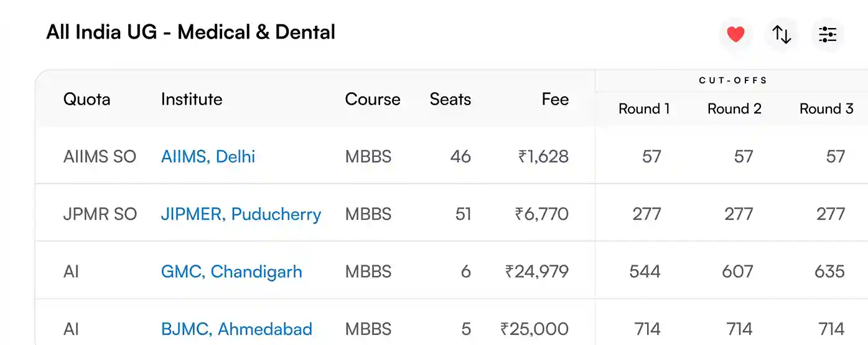Open the AIIMS, Delhi institute link
Image resolution: width=868 pixels, height=345 pixels.
click(208, 156)
